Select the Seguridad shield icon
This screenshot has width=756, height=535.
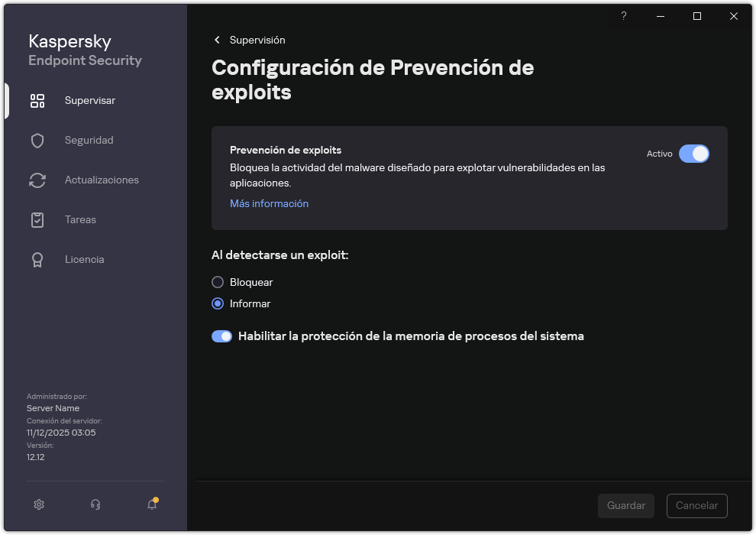click(x=37, y=140)
